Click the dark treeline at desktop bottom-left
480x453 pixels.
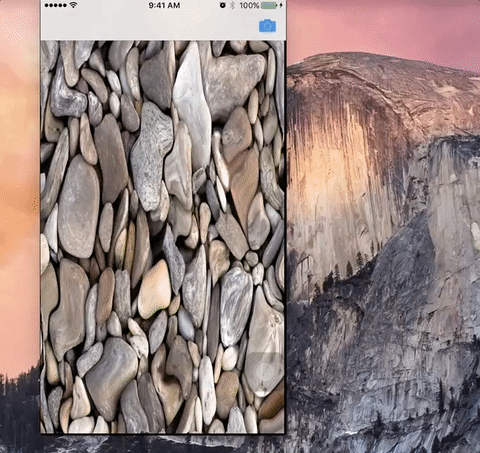(x=19, y=413)
